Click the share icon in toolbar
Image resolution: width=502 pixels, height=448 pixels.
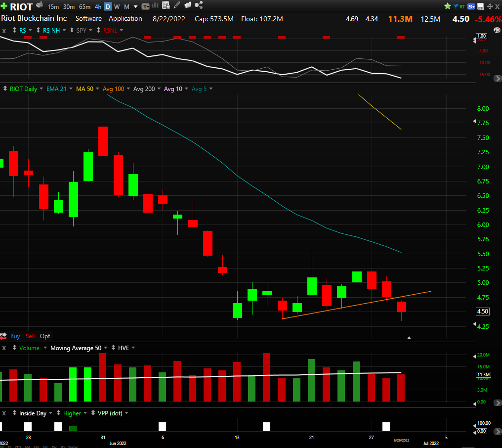tap(199, 5)
